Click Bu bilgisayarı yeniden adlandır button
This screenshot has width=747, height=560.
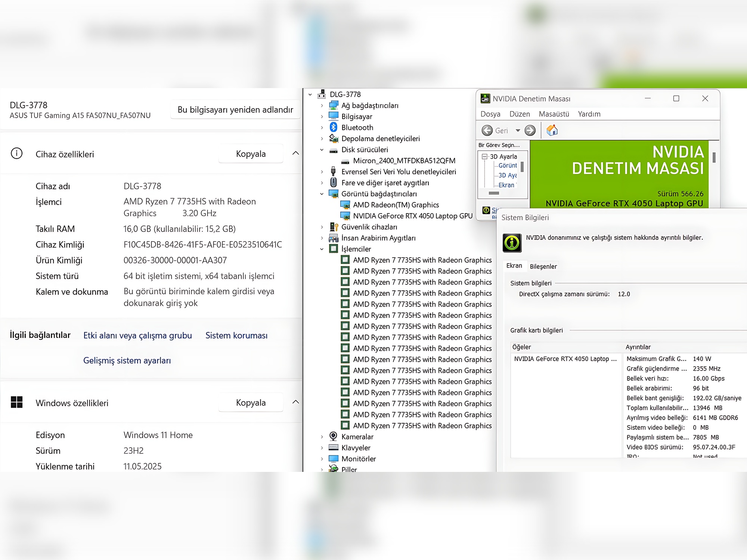click(235, 109)
